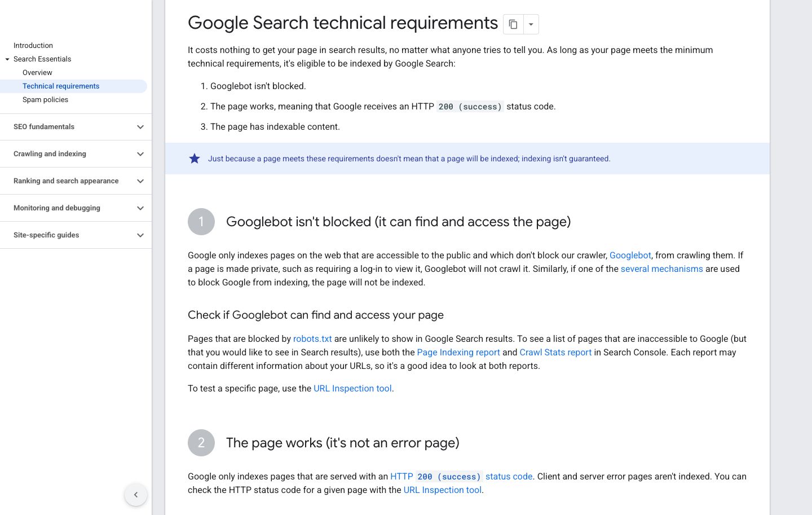Collapse the Search Essentials tree arrow
812x515 pixels.
7,59
